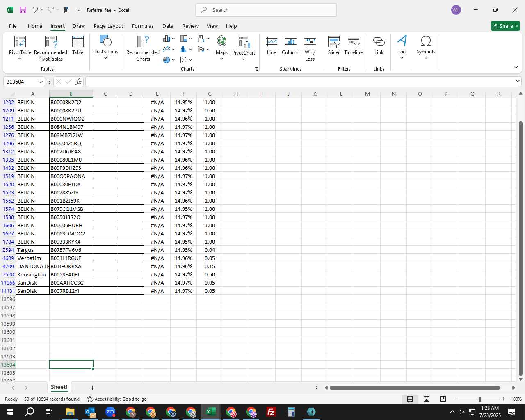Screen dimensions: 525x420
Task: Expand the Undo history dropdown
Action: [41, 10]
